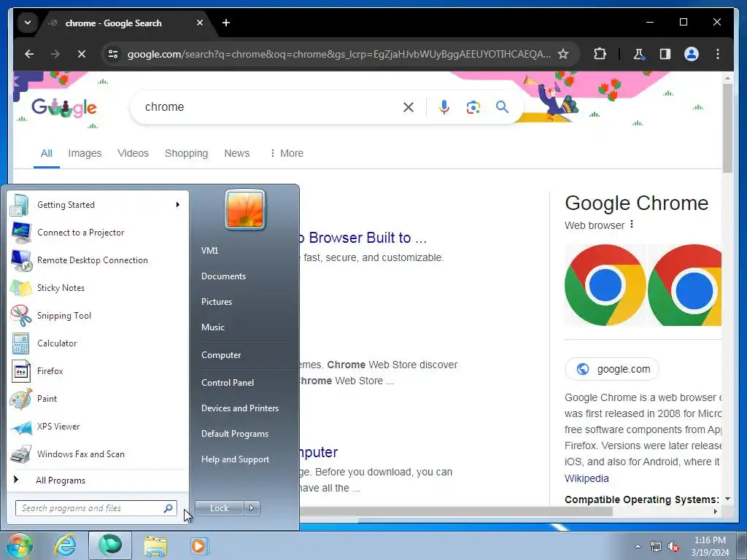
Task: Start voice search with microphone icon
Action: [x=444, y=107]
